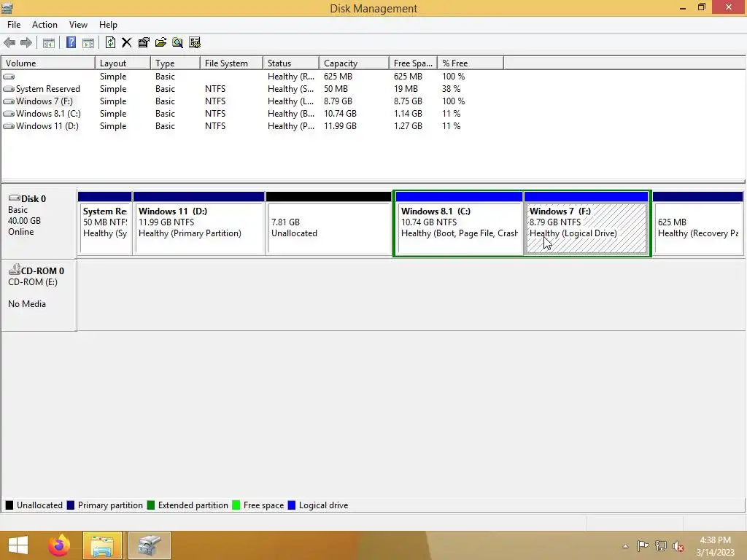
Task: Click '50 MB' capacity cell
Action: 336,88
